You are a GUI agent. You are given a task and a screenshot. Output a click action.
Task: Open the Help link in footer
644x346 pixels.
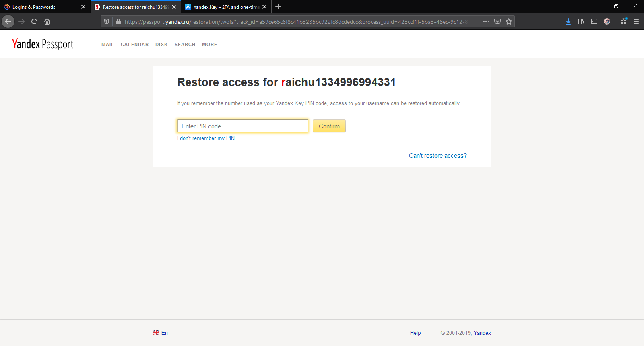(415, 333)
